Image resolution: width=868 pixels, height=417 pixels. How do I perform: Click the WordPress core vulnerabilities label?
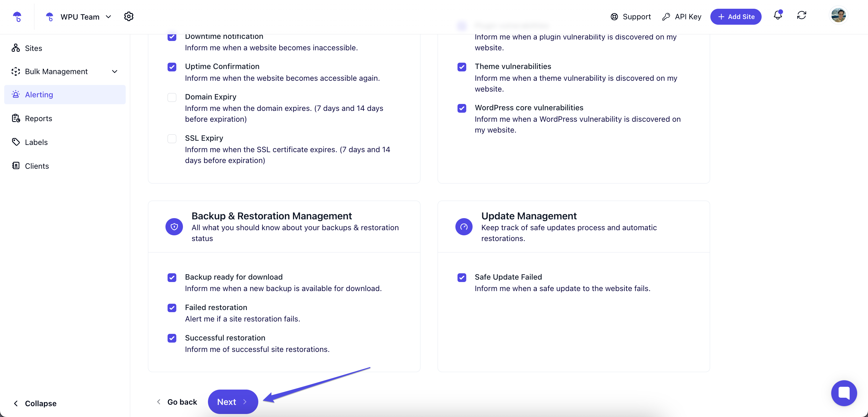pyautogui.click(x=529, y=108)
